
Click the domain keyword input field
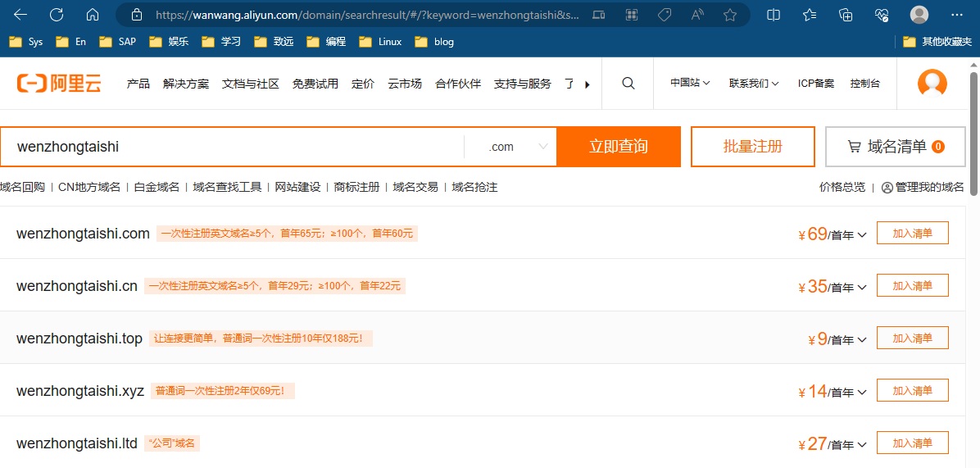[x=233, y=147]
